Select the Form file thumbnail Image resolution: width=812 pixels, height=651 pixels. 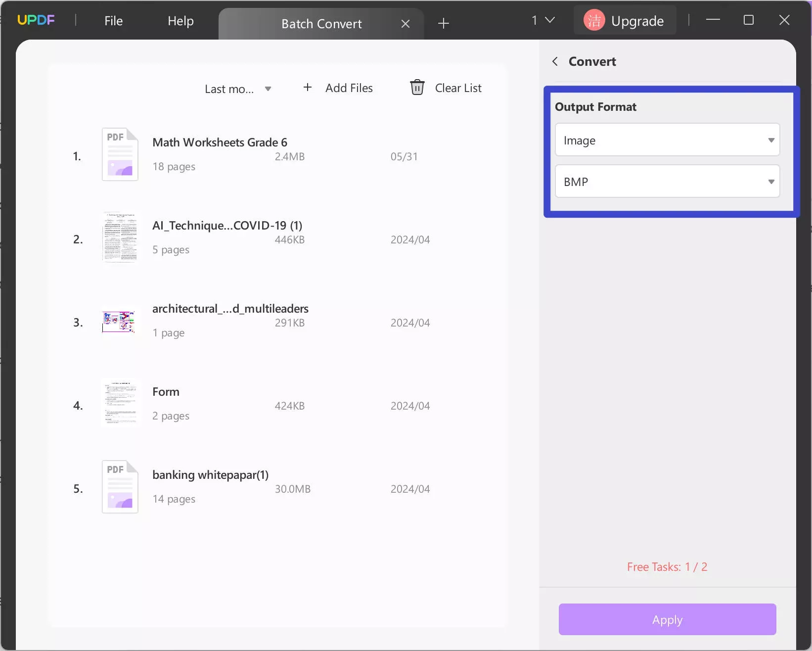pos(120,404)
